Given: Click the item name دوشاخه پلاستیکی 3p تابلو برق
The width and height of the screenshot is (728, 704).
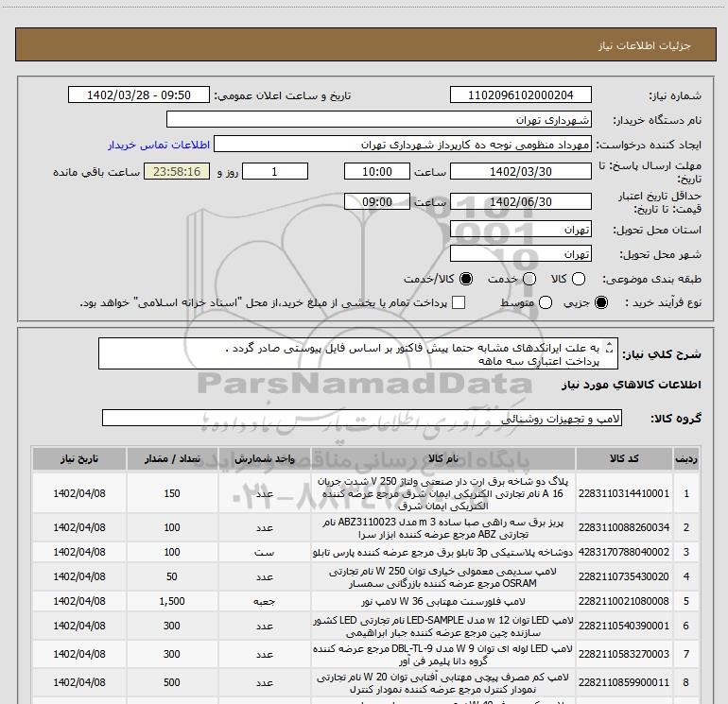Looking at the screenshot, I should (x=443, y=552).
